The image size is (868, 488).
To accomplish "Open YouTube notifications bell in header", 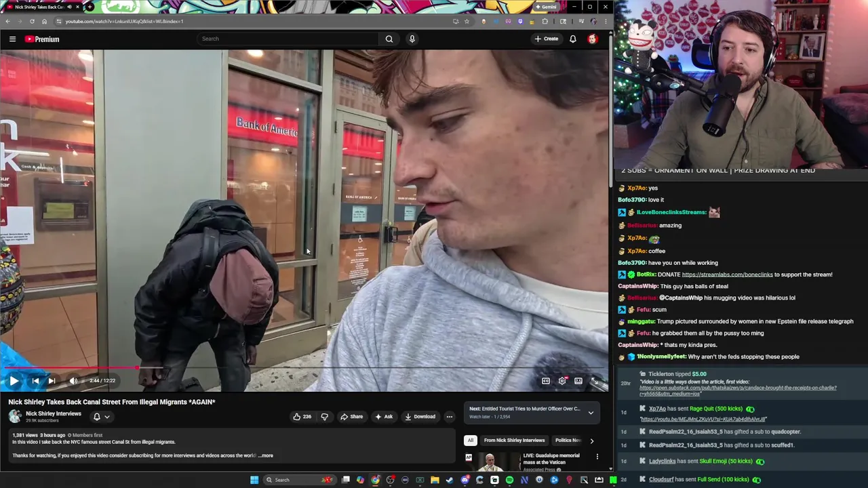I will 573,39.
